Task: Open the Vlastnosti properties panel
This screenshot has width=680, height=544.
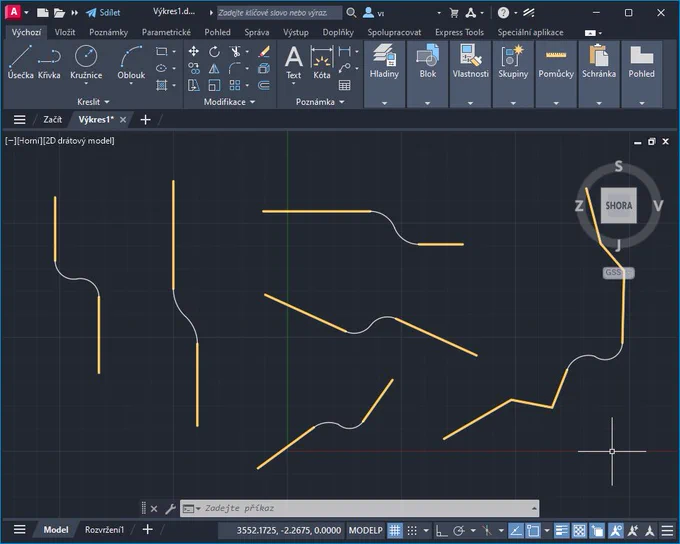Action: pos(471,74)
